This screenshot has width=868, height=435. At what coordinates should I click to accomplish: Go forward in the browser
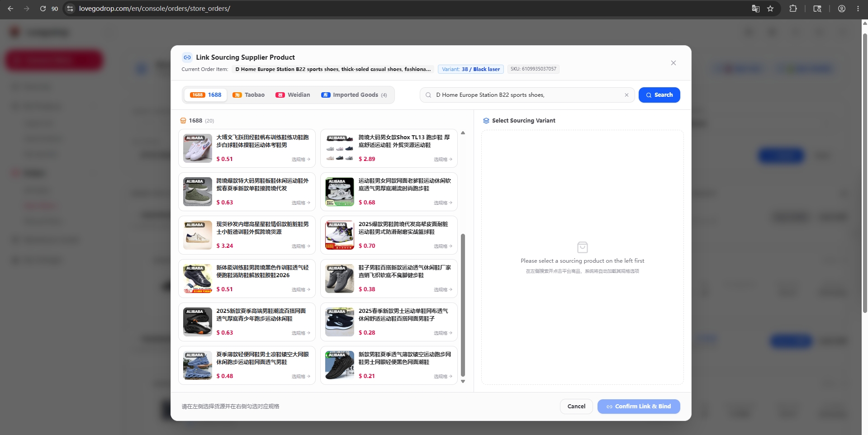pos(26,9)
